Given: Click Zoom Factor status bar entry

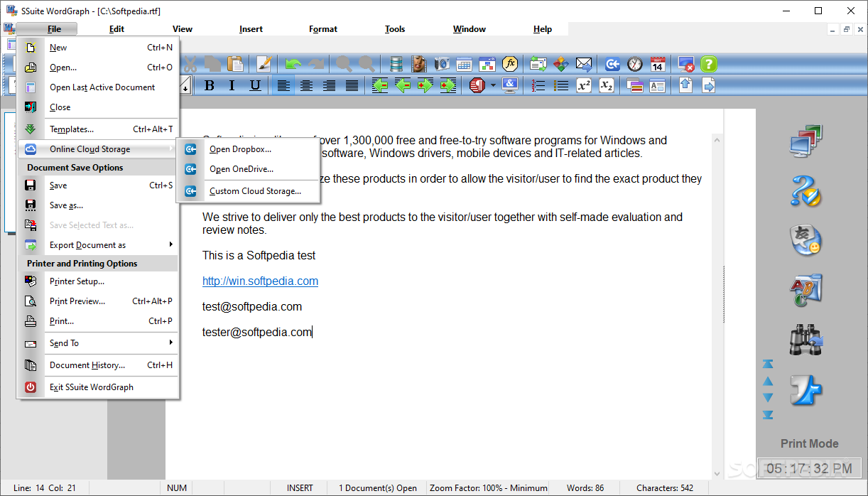Looking at the screenshot, I should click(489, 488).
